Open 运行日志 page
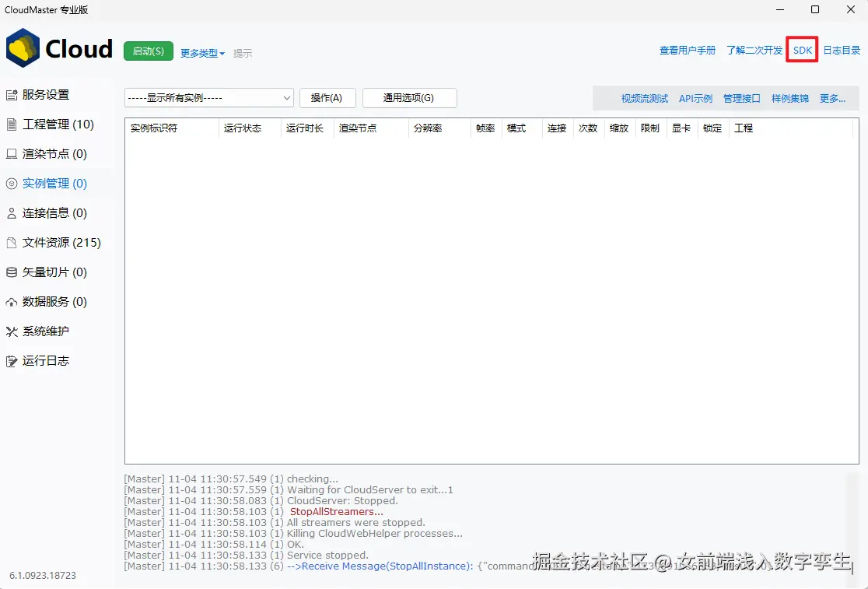868x589 pixels. 46,361
